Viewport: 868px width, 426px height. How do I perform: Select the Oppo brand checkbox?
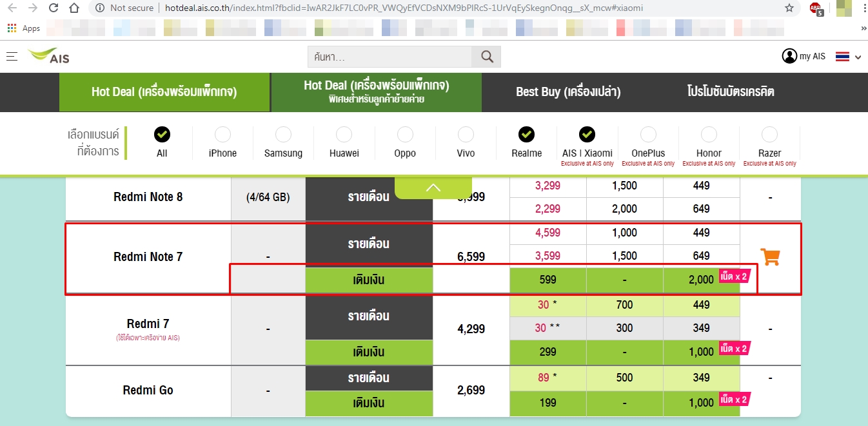(x=405, y=134)
